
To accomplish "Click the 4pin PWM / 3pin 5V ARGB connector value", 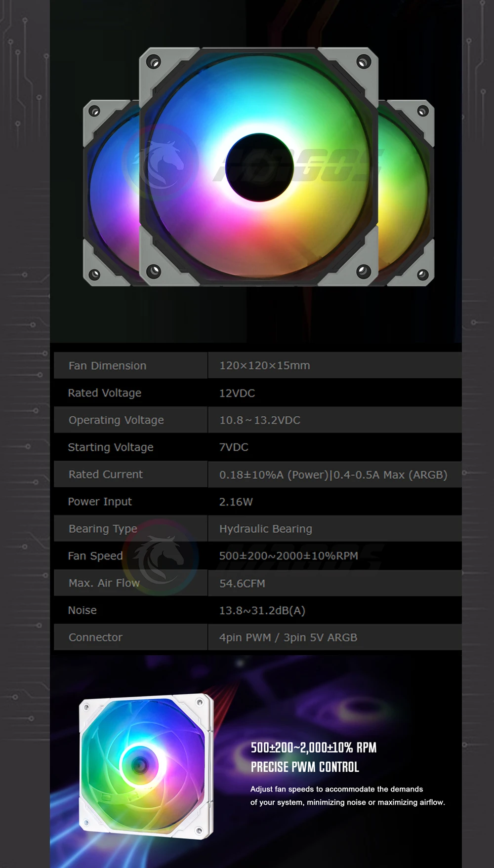I will 288,637.
